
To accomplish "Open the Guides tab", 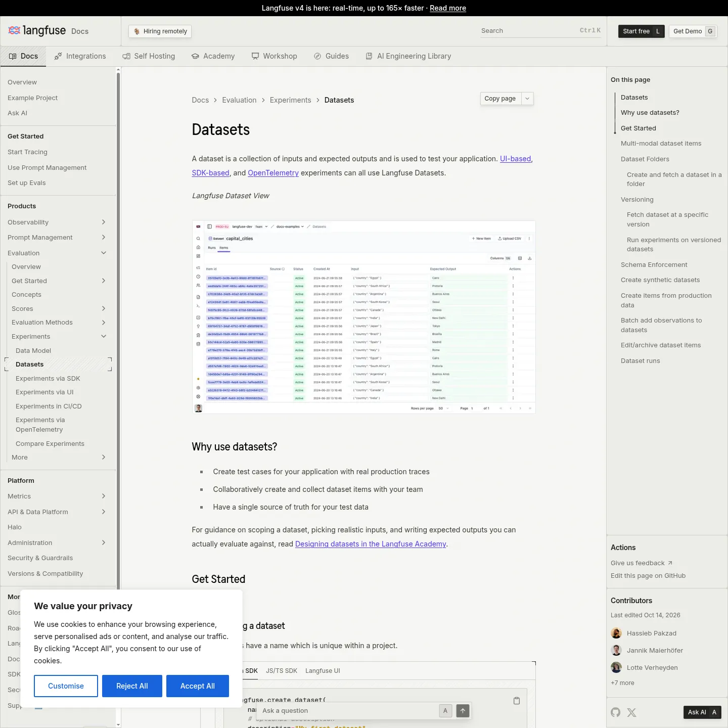I will (x=331, y=56).
